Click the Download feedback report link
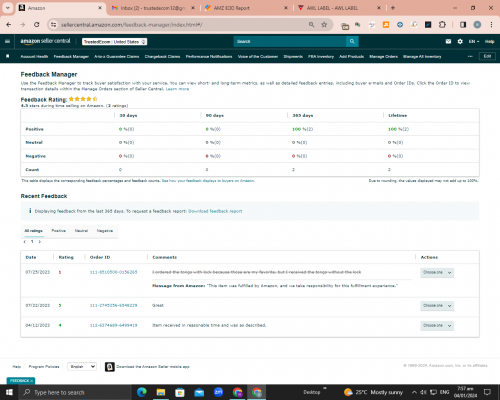The width and height of the screenshot is (500, 400). click(215, 211)
